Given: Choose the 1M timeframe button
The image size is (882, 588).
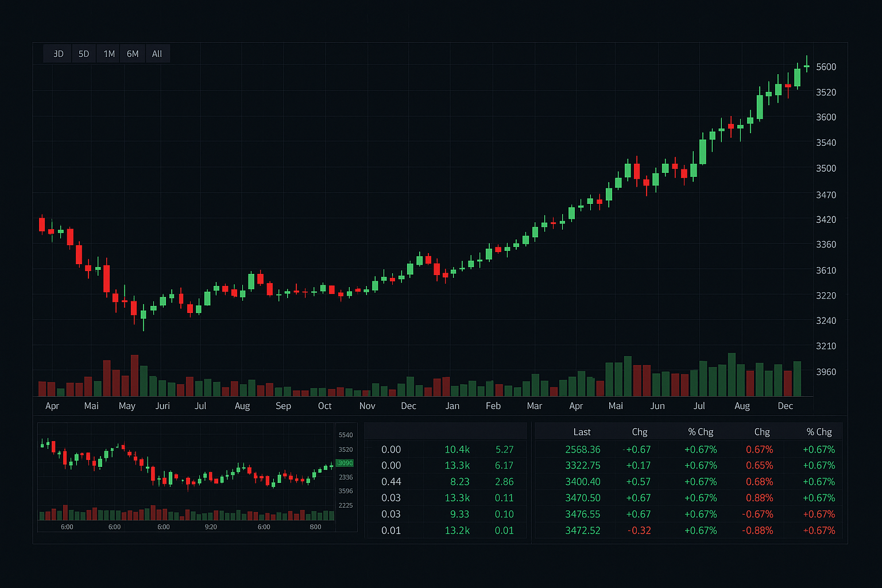Looking at the screenshot, I should point(109,54).
